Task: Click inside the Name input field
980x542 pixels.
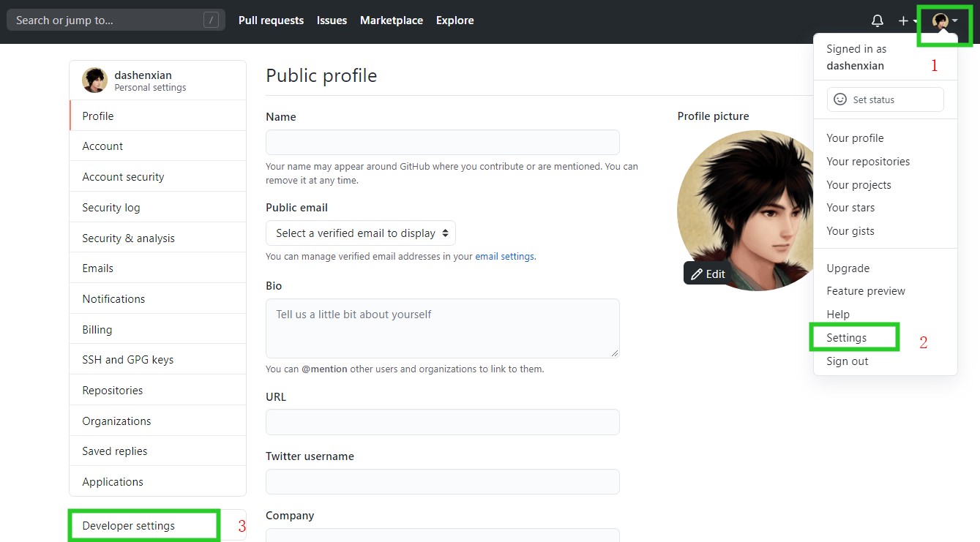Action: [442, 142]
